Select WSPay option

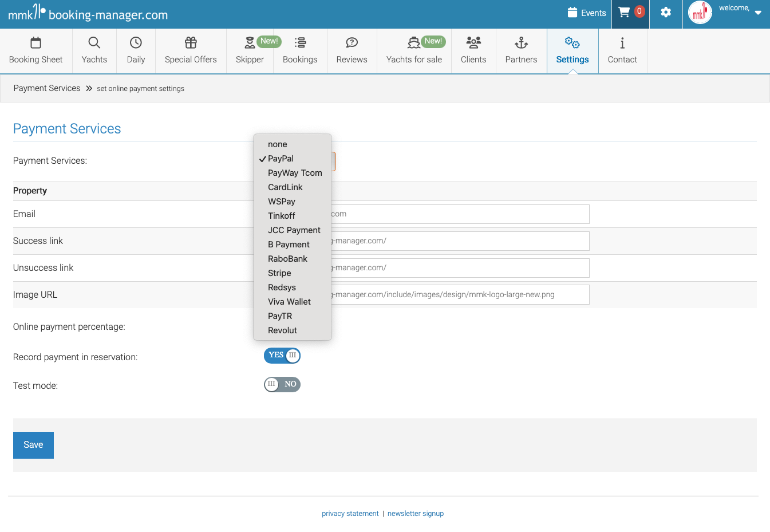pos(293,202)
